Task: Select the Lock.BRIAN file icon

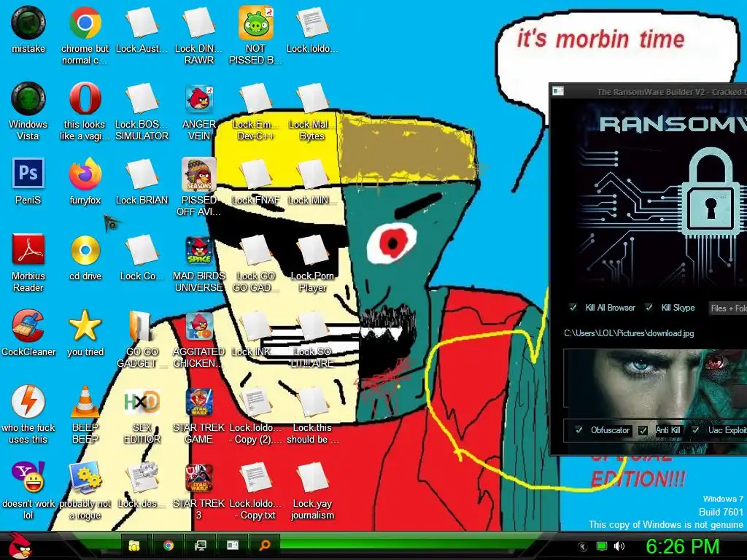Action: pyautogui.click(x=142, y=174)
